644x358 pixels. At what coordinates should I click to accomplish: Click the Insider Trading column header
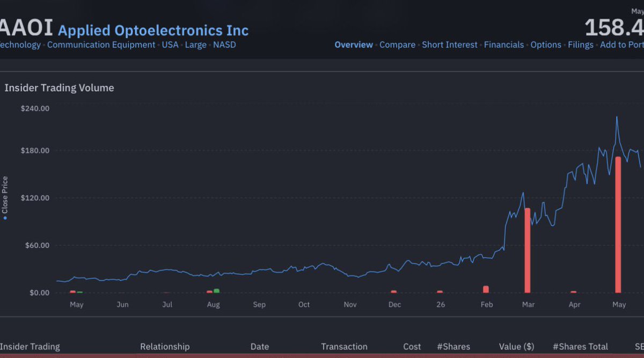pos(30,347)
